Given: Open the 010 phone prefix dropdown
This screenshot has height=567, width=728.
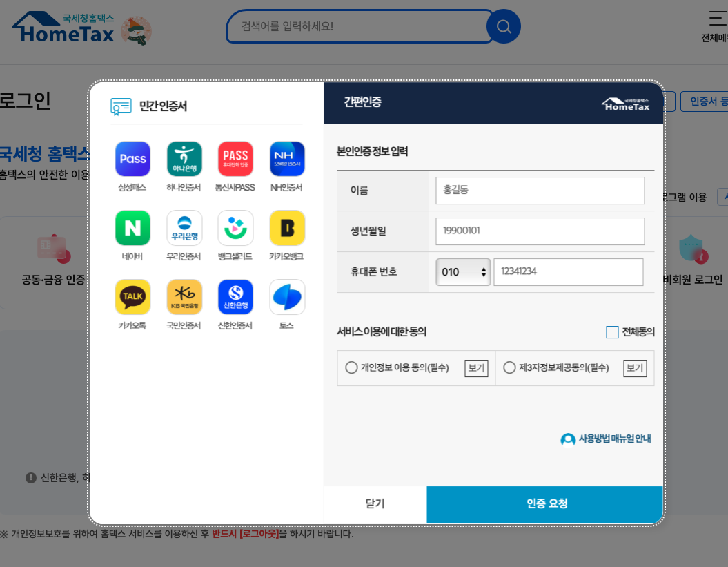Looking at the screenshot, I should pos(463,272).
